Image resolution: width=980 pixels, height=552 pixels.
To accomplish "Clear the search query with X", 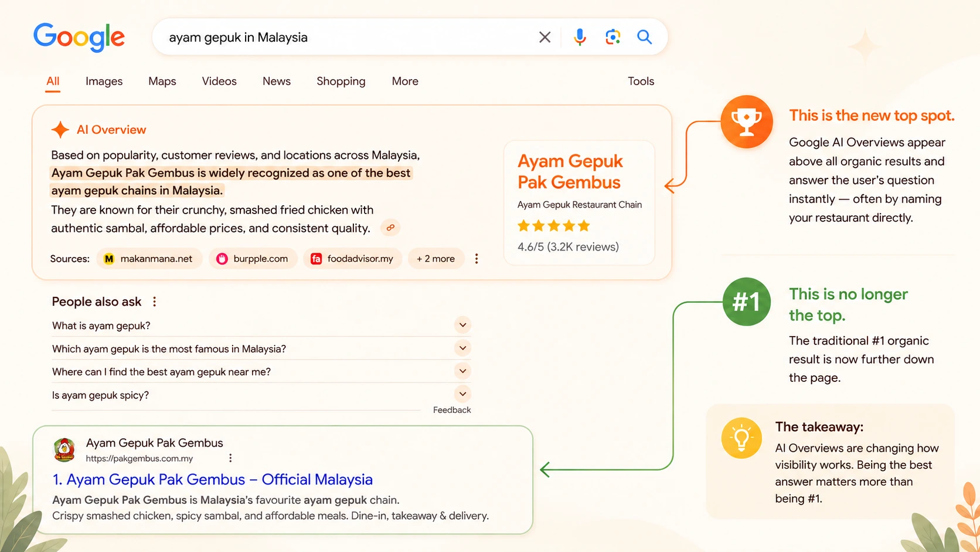I will tap(545, 37).
